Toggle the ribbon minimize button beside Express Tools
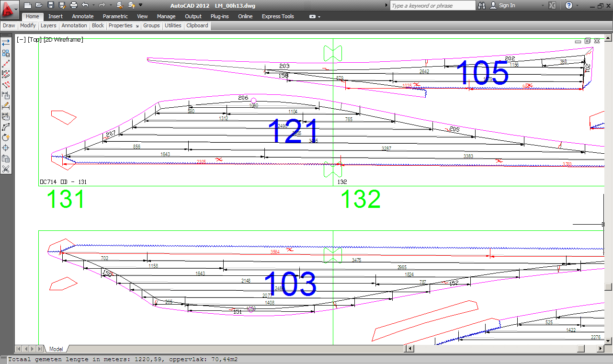This screenshot has width=613, height=364. tap(313, 16)
